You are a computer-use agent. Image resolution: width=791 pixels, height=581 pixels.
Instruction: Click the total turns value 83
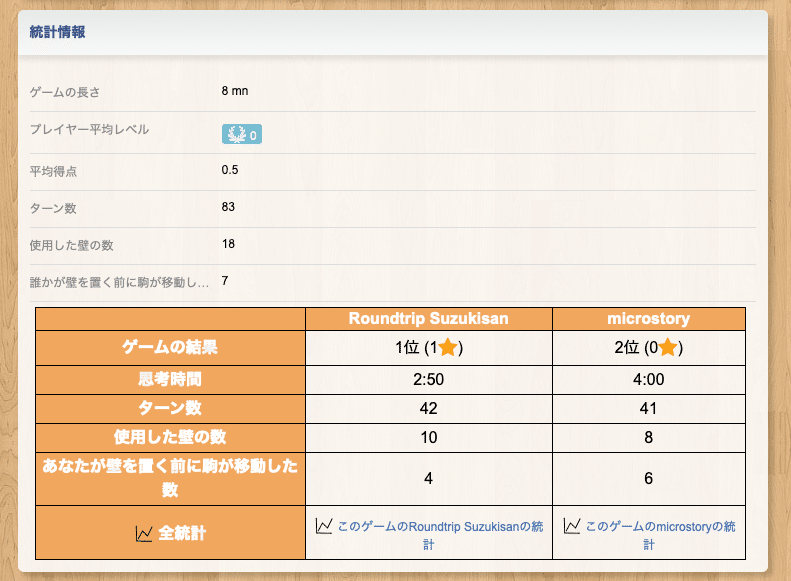pos(228,207)
